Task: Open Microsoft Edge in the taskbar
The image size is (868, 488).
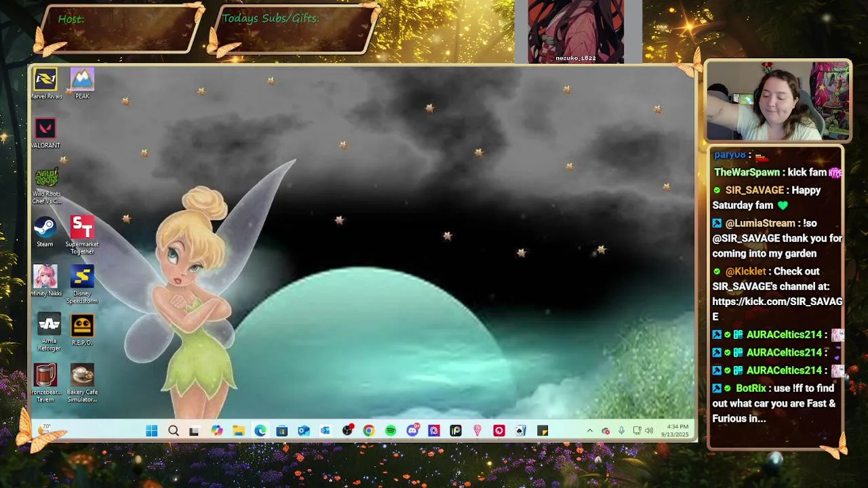Action: point(260,431)
